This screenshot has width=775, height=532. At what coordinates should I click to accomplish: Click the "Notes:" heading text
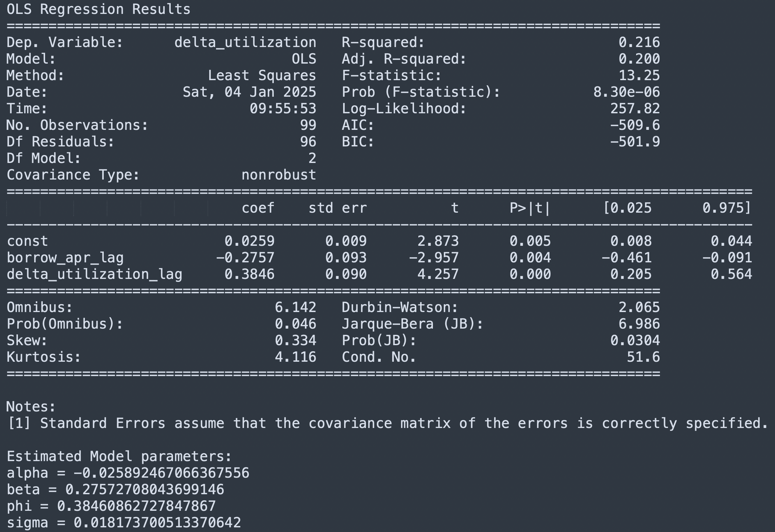click(x=31, y=407)
